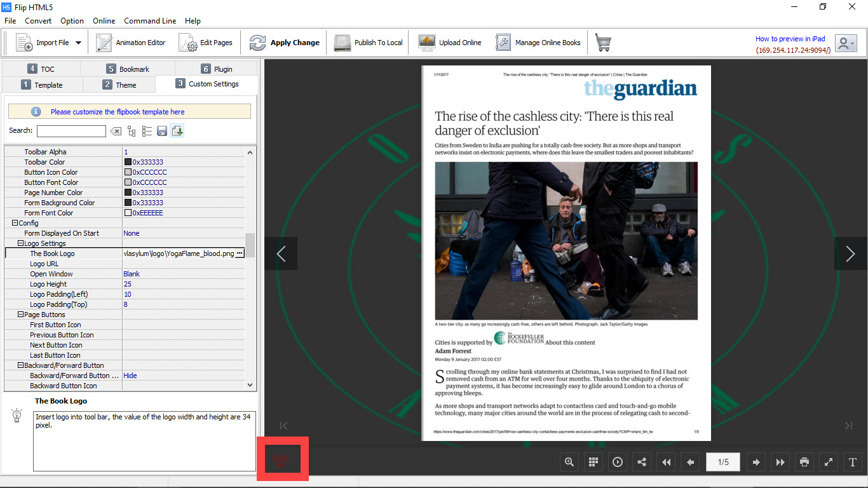Click the flipbook toolbar previous page arrow
The width and height of the screenshot is (868, 488).
690,462
